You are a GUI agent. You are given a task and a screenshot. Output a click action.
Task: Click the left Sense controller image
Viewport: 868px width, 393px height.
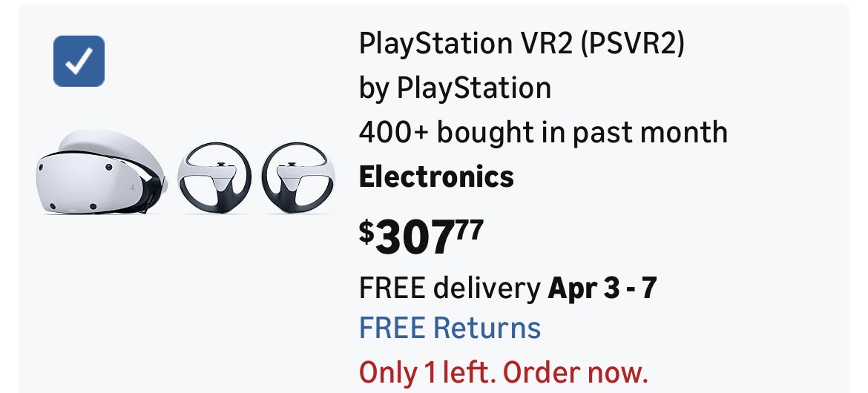point(215,176)
